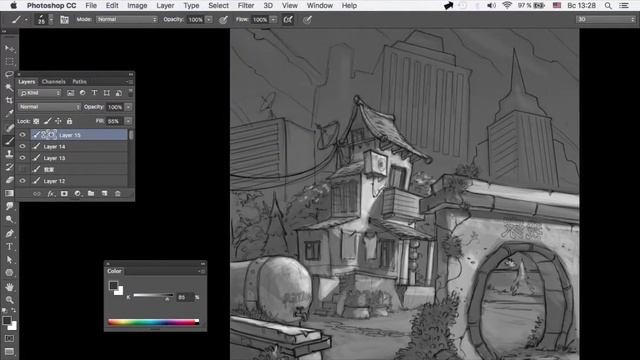Toggle pressure for size in options bar

[307, 20]
